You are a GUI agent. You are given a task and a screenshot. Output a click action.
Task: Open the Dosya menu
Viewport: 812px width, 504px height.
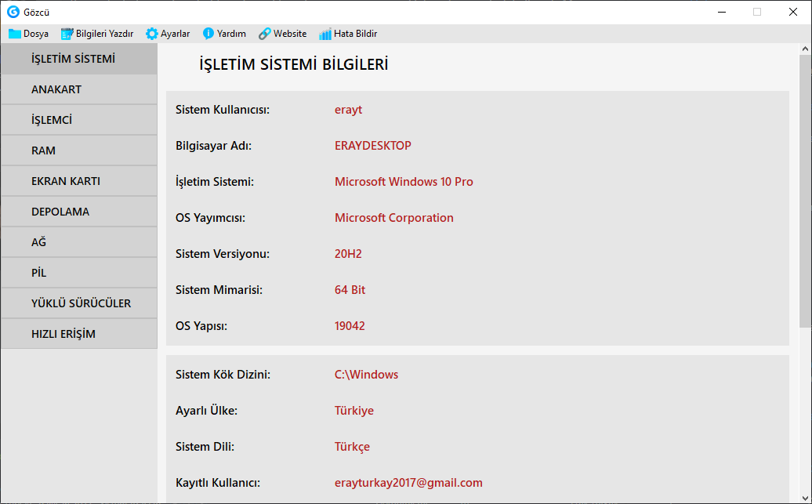[x=28, y=34]
